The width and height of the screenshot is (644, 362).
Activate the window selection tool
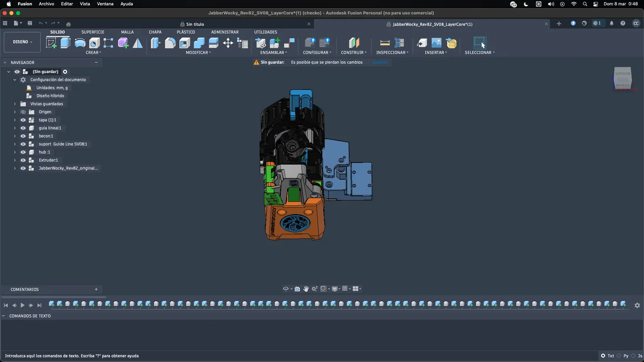pos(480,43)
